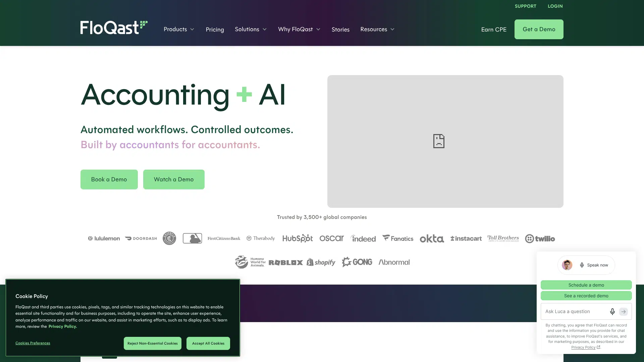Screen dimensions: 644x362
Task: Click the Get a Demo button
Action: pos(539,29)
